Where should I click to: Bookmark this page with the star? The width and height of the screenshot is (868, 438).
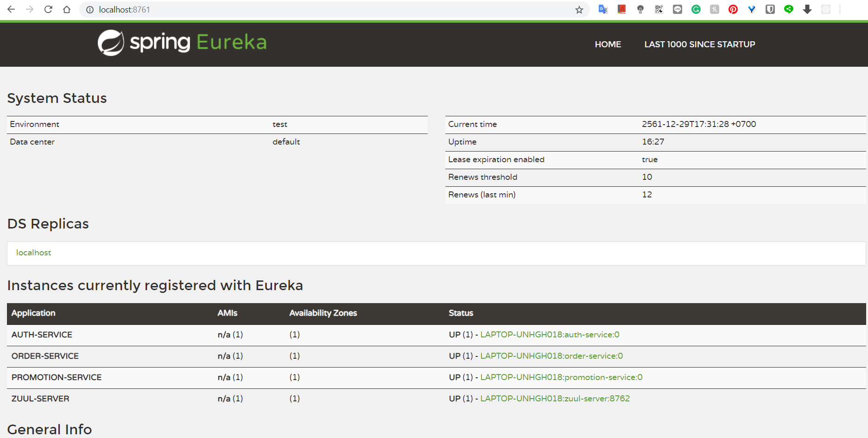579,10
